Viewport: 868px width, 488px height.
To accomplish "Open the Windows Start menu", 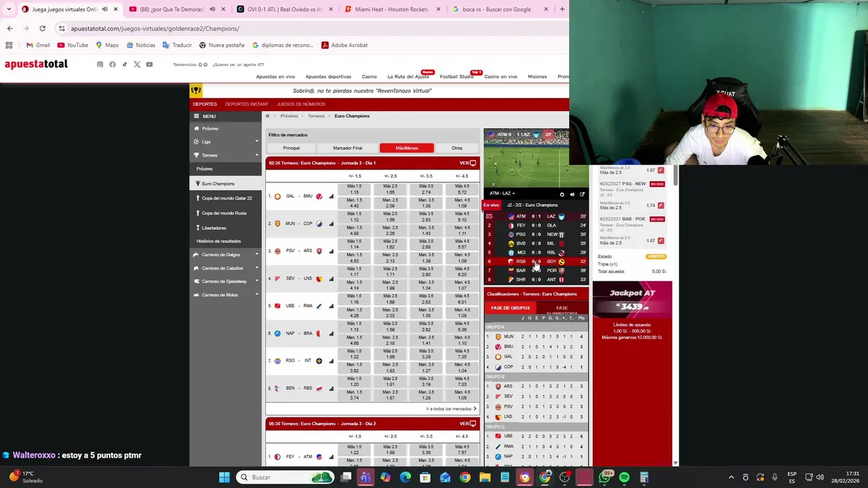I will [x=224, y=477].
